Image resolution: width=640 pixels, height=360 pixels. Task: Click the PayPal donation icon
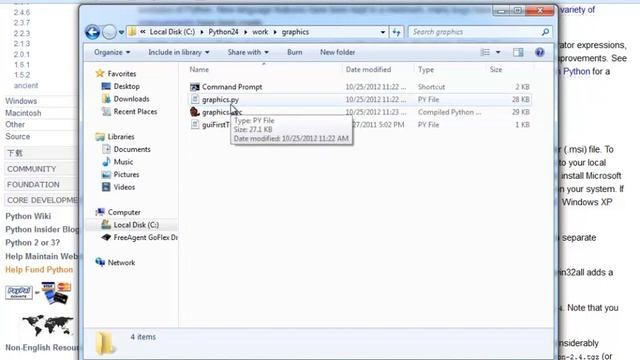[19, 292]
